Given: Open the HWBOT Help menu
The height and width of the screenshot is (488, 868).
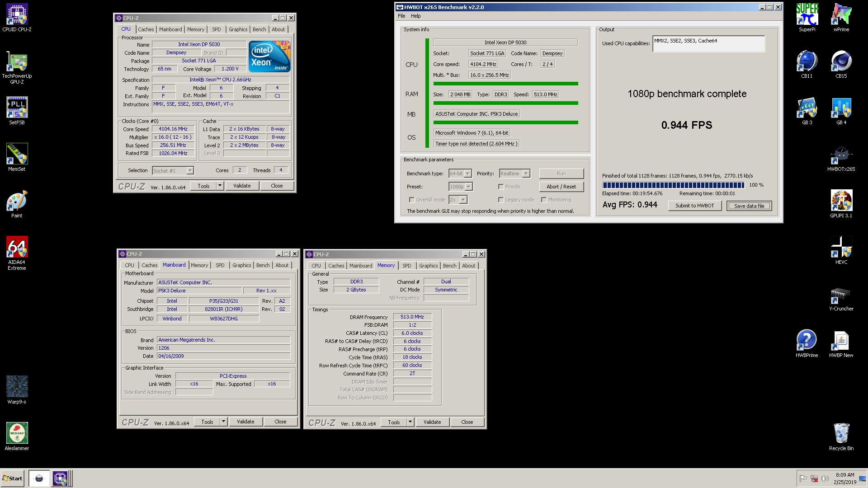Looking at the screenshot, I should [415, 16].
